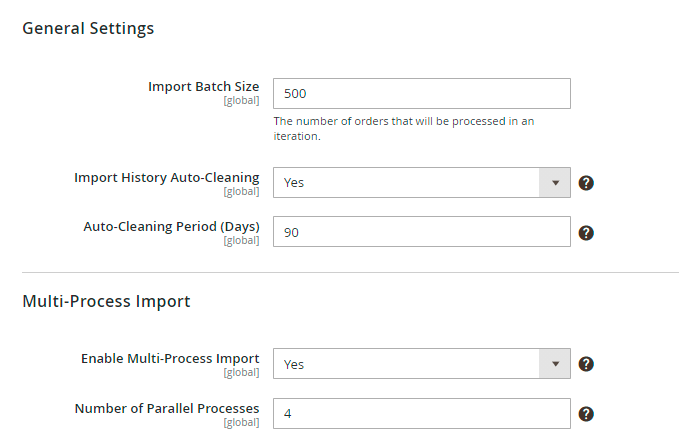Click the Auto-Cleaning Period days input
This screenshot has width=685, height=443.
click(421, 232)
